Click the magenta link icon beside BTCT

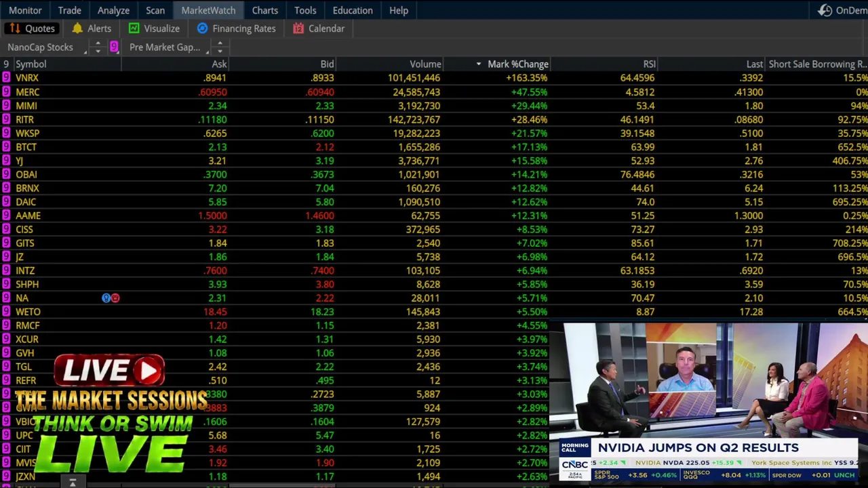(x=6, y=146)
